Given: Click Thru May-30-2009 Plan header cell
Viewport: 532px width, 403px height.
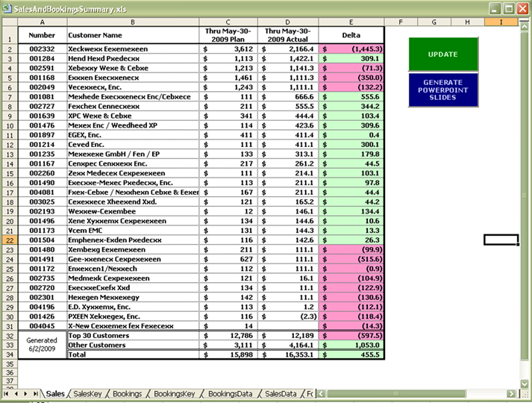Looking at the screenshot, I should coord(228,35).
